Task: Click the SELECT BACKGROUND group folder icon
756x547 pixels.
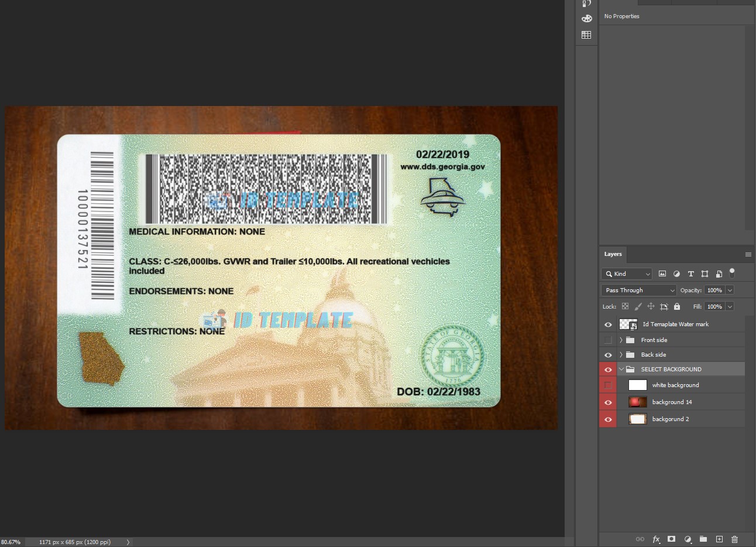Action: [630, 369]
